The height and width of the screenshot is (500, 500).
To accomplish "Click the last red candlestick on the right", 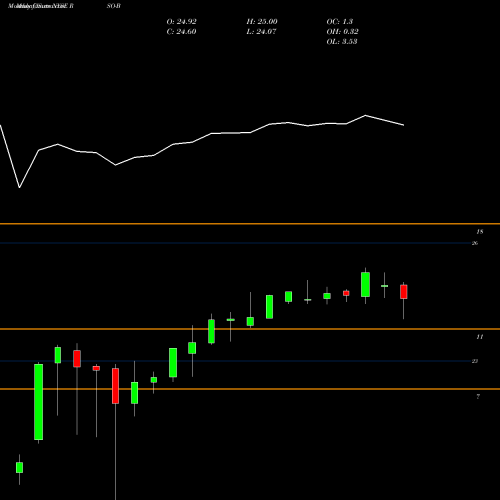I will point(404,292).
